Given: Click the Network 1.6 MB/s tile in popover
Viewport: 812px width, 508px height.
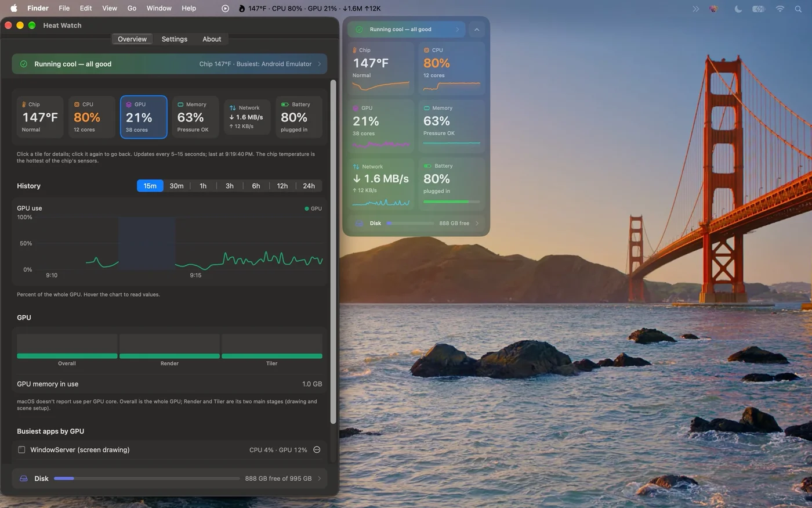Looking at the screenshot, I should (381, 184).
